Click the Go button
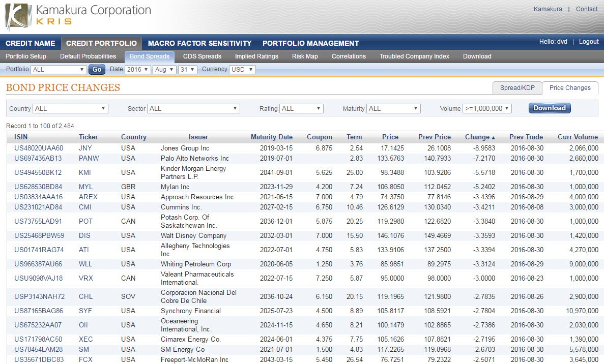The width and height of the screenshot is (604, 364). (97, 69)
